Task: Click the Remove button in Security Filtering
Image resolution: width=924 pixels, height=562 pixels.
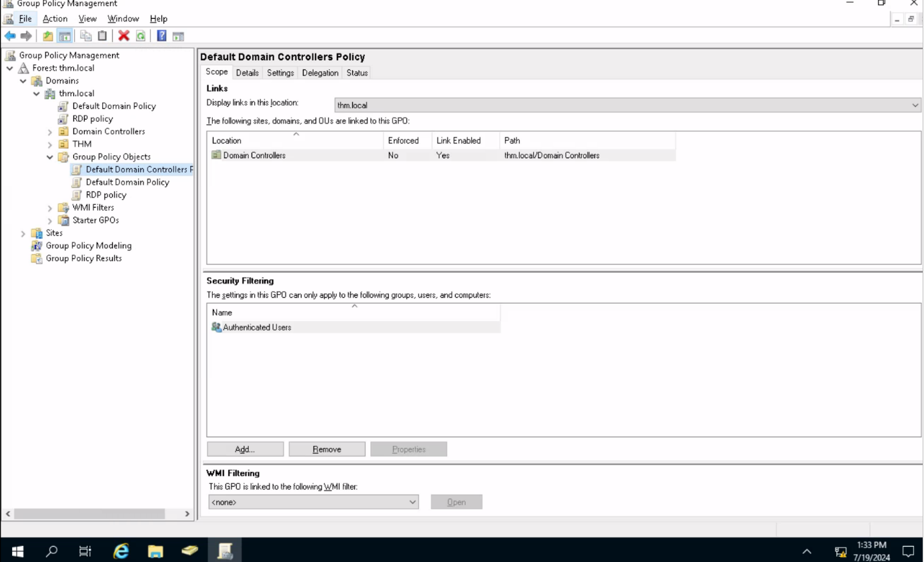Action: tap(327, 449)
